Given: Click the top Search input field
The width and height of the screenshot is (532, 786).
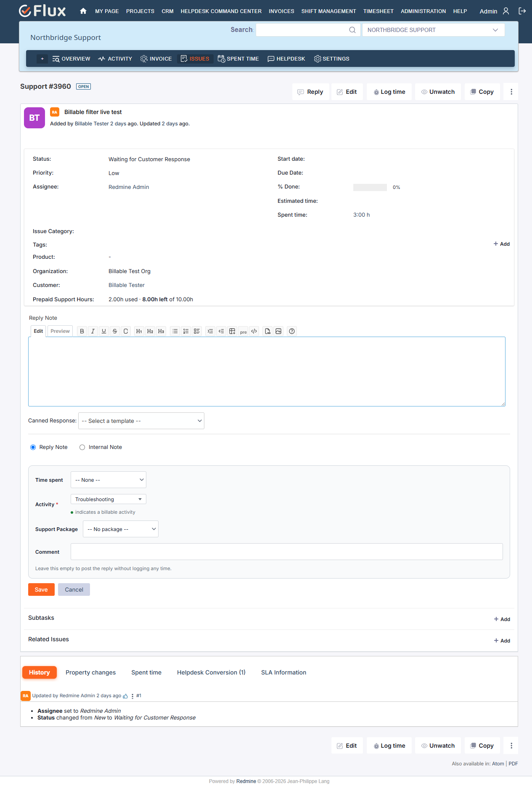Looking at the screenshot, I should click(308, 30).
